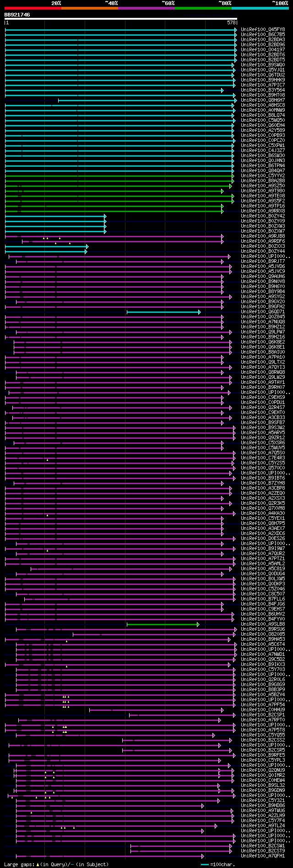The width and height of the screenshot is (293, 868).
Task: Select the cyan ~100% identity legend segment
Action: [260, 8]
